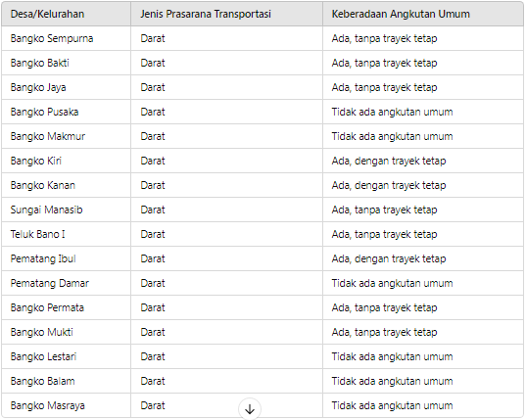Viewport: 526px width, 420px height.
Task: Select the Bangko Bakti row name
Action: click(66, 63)
